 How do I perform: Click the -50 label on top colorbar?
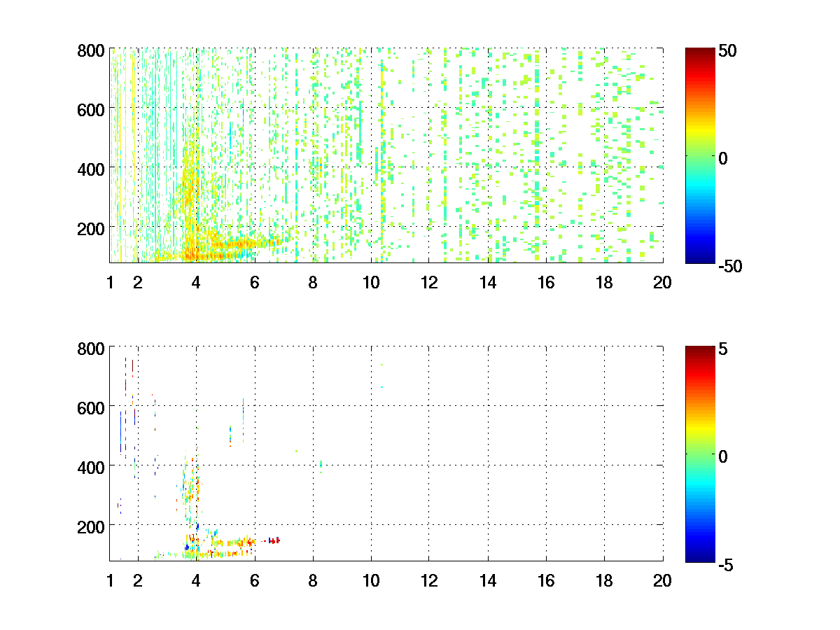point(731,267)
